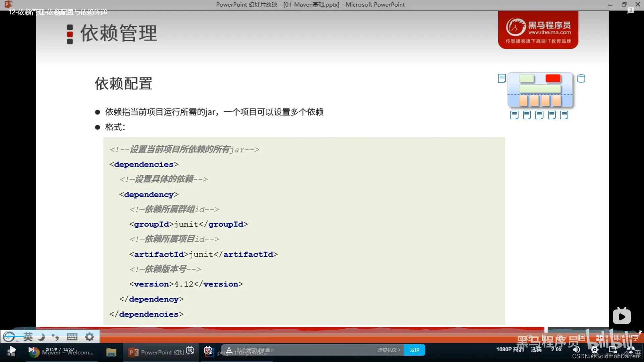Enter fullscreen mode in the player
644x362 pixels.
point(631,350)
